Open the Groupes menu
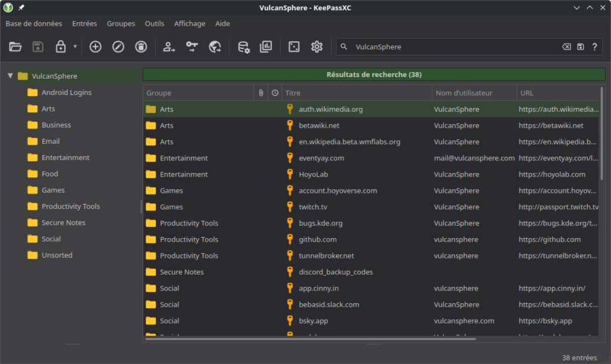 [121, 23]
